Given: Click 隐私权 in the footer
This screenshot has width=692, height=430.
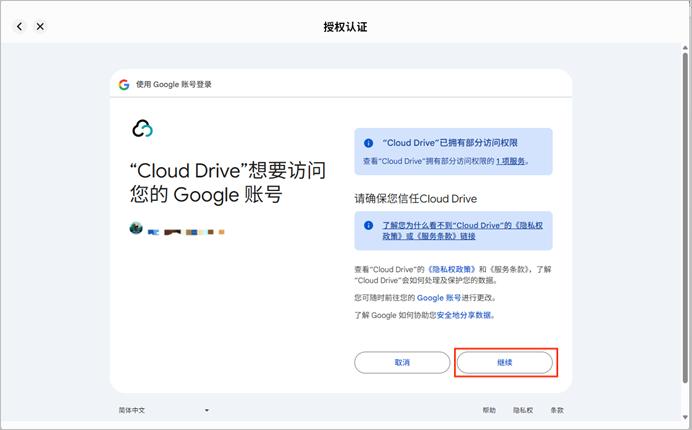Looking at the screenshot, I should click(523, 410).
